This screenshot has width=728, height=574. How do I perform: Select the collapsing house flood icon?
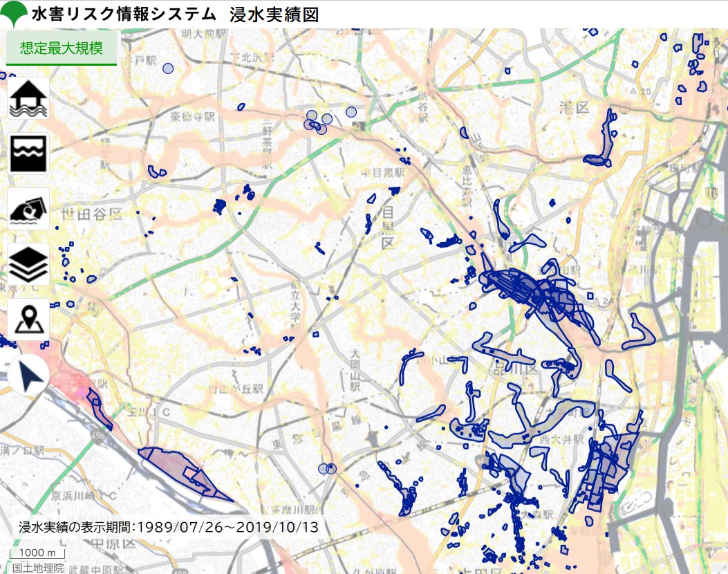click(x=28, y=209)
